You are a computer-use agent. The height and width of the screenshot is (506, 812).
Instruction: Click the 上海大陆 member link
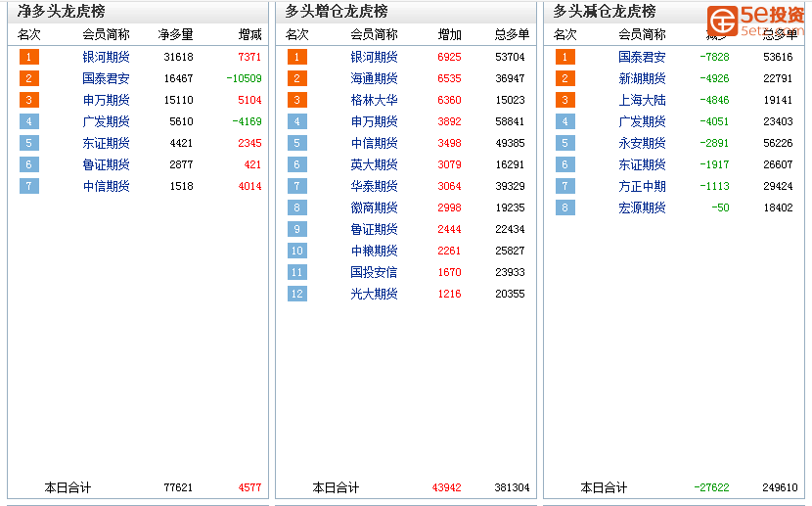point(642,100)
